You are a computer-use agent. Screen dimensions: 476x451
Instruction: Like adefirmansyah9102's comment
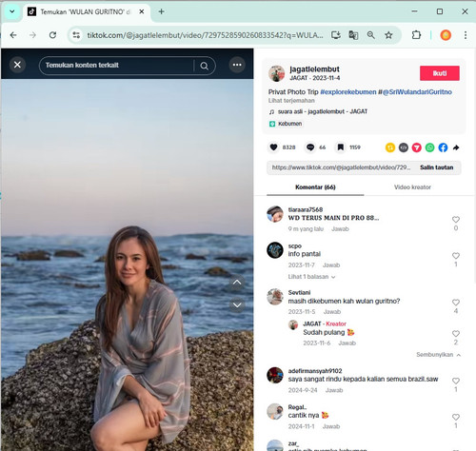pyautogui.click(x=456, y=381)
